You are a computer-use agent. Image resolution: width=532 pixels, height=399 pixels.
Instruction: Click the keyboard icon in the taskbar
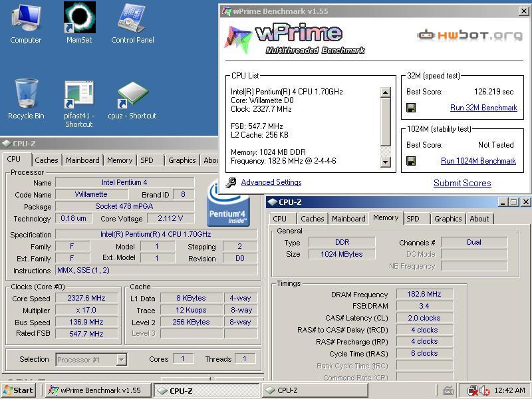pos(448,390)
